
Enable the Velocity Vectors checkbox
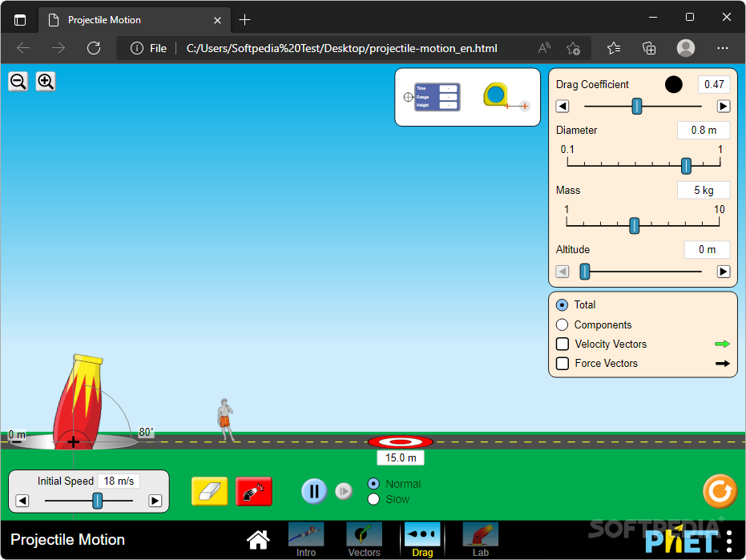(x=563, y=344)
